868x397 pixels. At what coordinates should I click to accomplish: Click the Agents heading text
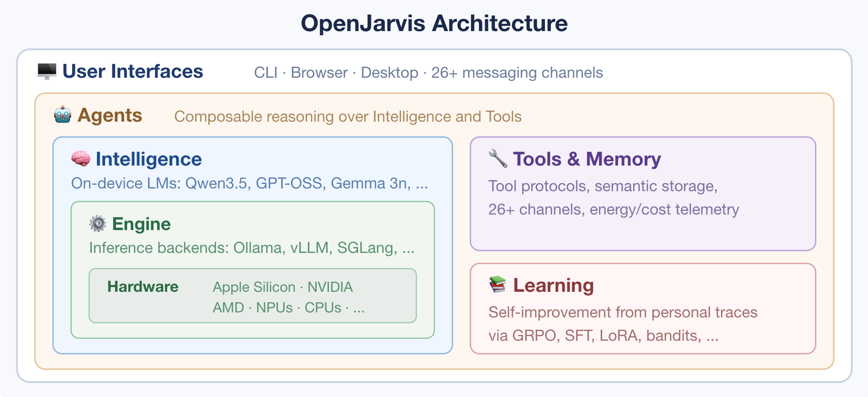(x=110, y=115)
